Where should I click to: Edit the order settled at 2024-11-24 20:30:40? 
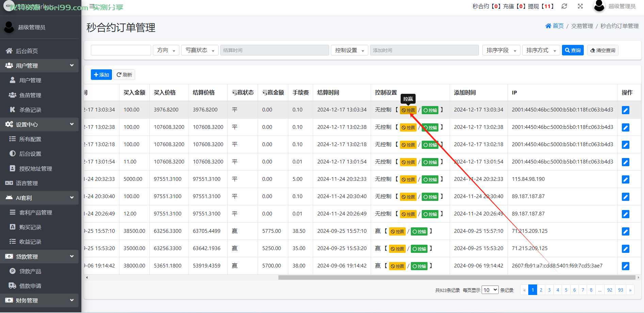pos(626,197)
